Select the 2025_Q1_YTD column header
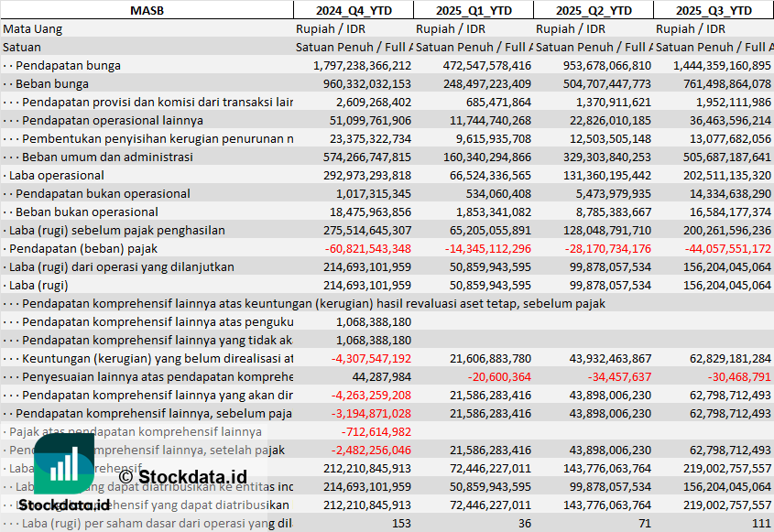 pos(473,10)
